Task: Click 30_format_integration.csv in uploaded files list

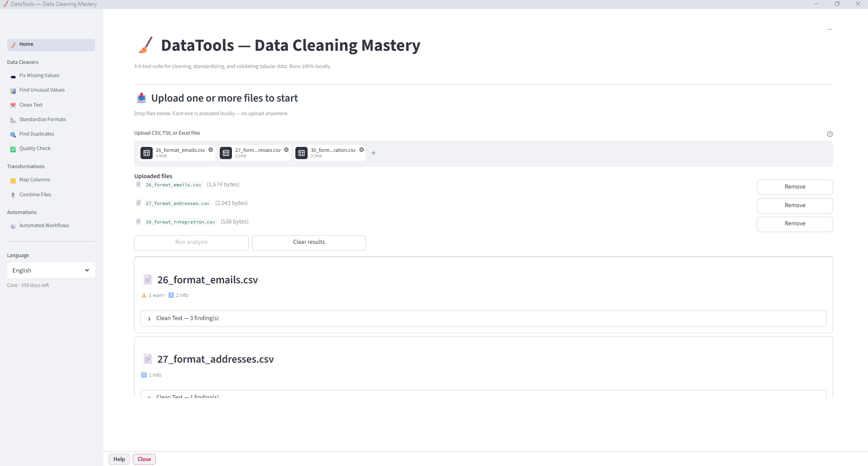Action: 180,222
